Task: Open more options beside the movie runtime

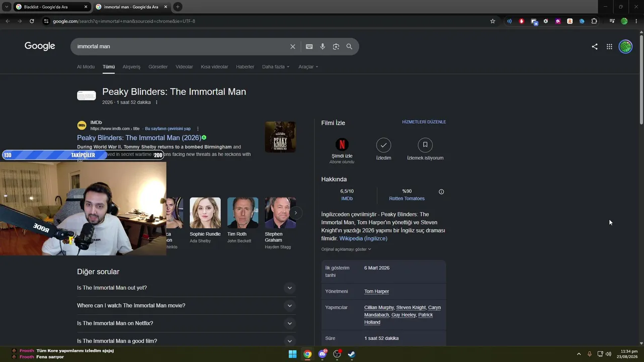Action: 156,103
